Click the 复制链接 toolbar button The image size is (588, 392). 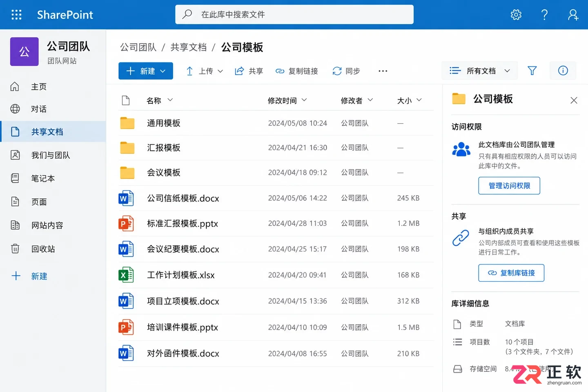[297, 71]
